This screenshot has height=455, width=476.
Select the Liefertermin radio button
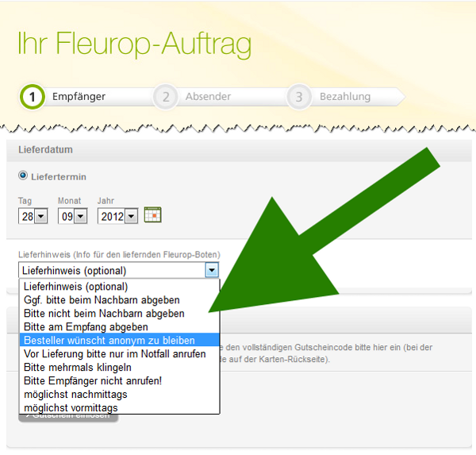point(23,175)
